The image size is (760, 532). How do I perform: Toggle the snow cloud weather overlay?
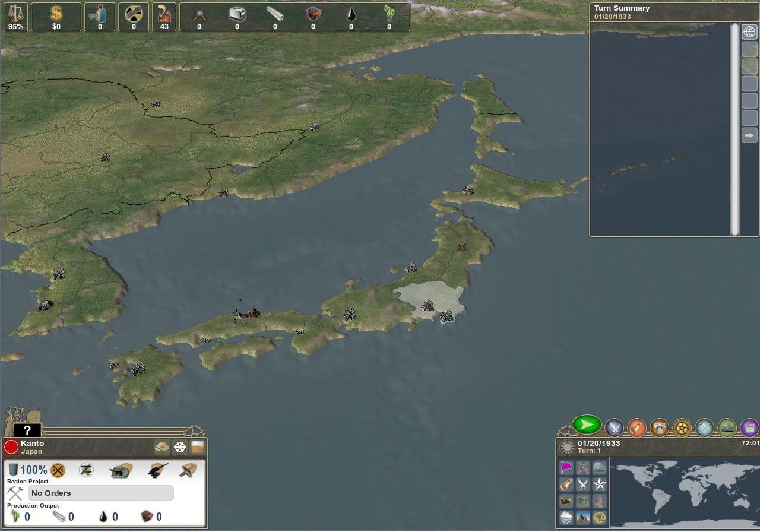pos(566,518)
